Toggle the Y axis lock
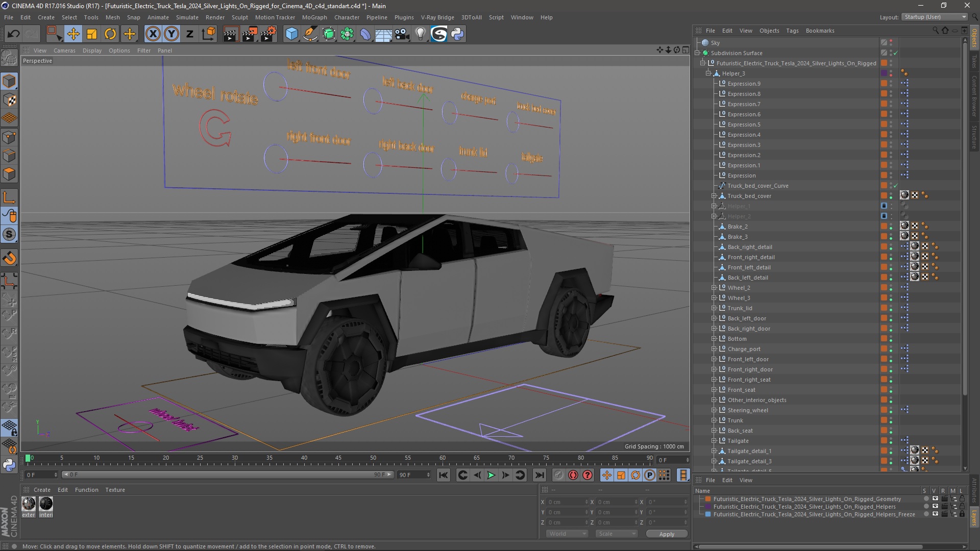Screen dimensions: 980x551 (x=171, y=34)
